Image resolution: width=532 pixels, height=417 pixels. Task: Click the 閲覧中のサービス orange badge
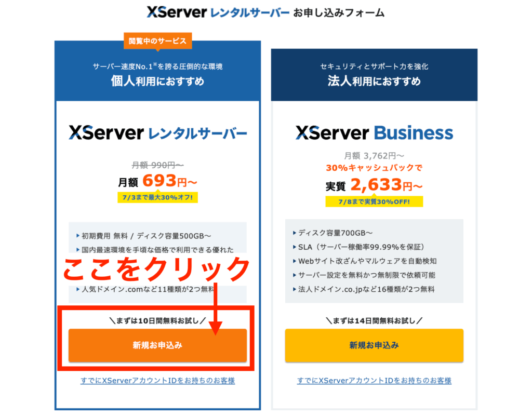(x=157, y=41)
